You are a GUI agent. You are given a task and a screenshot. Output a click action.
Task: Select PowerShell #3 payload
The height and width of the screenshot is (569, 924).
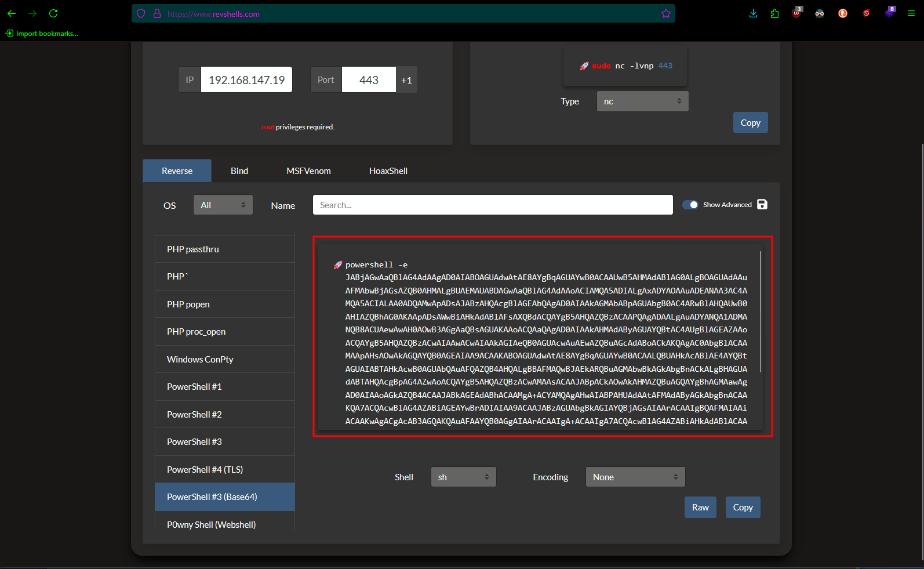click(225, 442)
